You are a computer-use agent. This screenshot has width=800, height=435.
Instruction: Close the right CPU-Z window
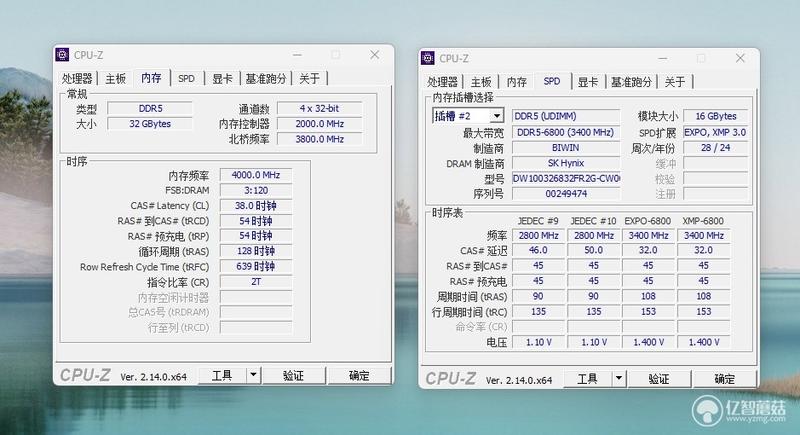click(740, 58)
